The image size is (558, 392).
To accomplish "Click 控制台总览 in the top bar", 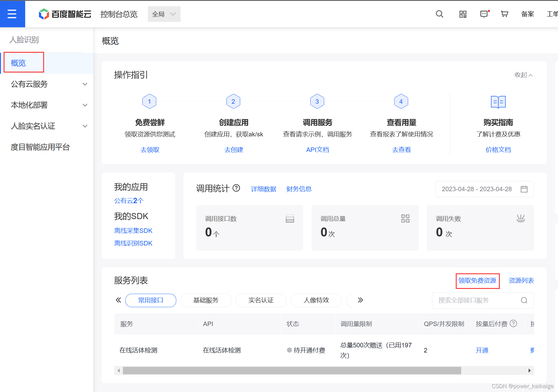I will point(119,14).
